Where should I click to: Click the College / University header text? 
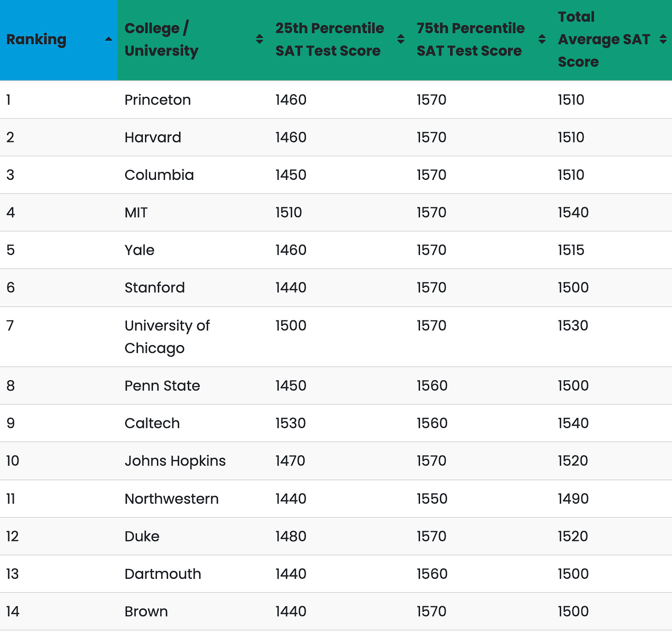tap(162, 40)
